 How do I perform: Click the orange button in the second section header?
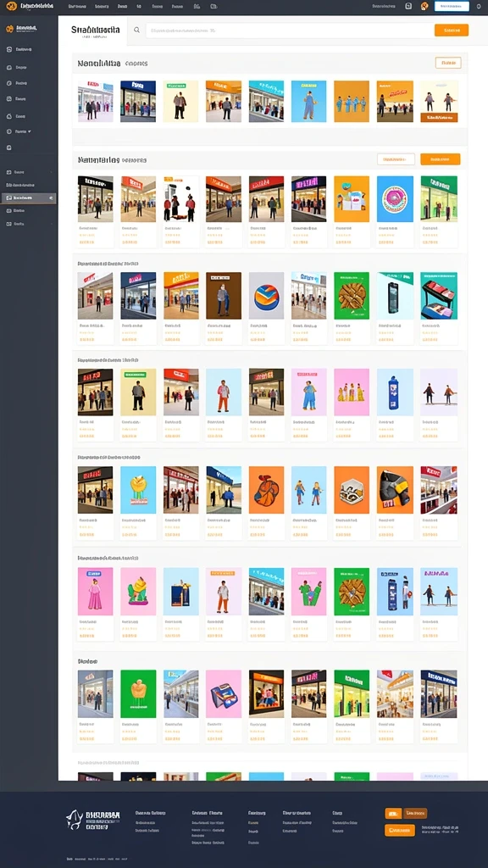(x=440, y=159)
